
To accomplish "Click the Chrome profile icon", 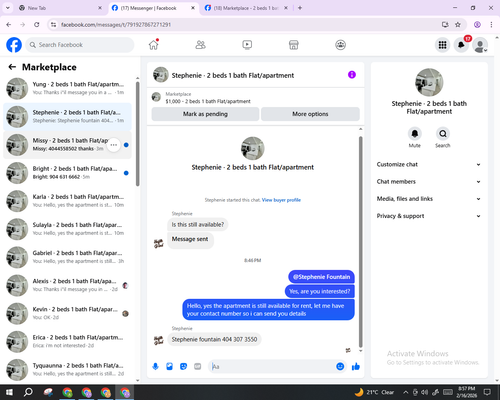I will 477,24.
